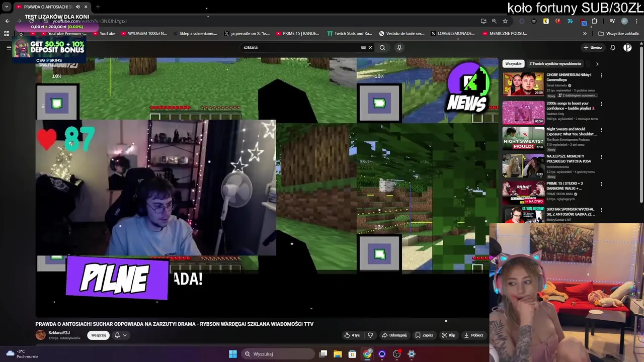Open the YouTube hamburger guide menu
Viewport: 644px width, 362px height.
coord(9,47)
